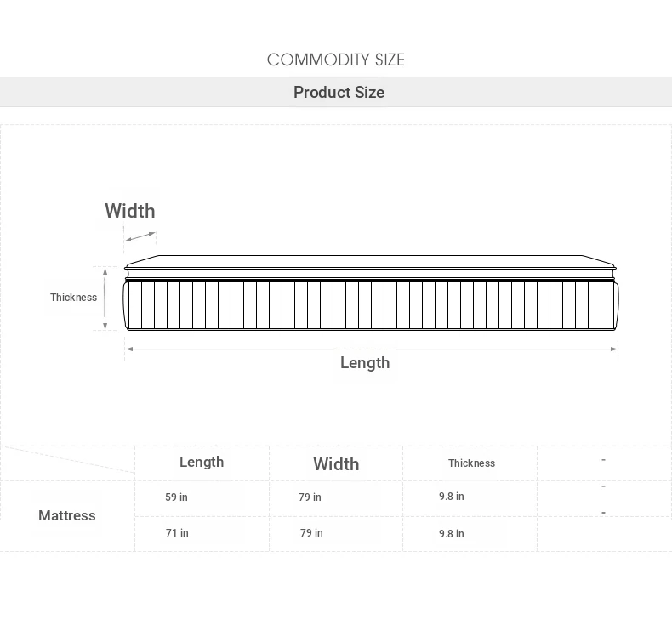Click the Mattress row label
Screen dimensions: 672x625
67,515
